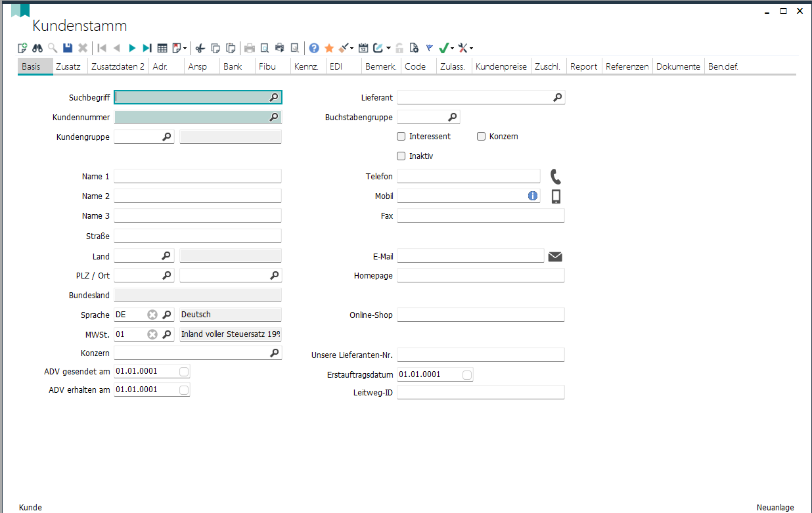Screen dimensions: 812x513
Task: Clear the MWSt. value 01 with X
Action: 152,334
